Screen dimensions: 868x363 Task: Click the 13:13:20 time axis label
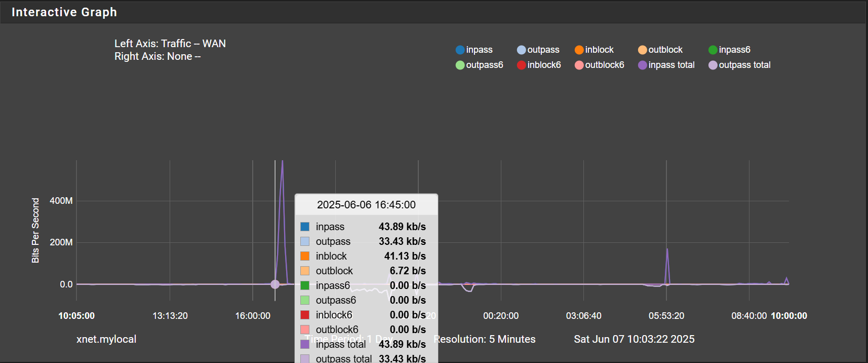[x=170, y=316]
